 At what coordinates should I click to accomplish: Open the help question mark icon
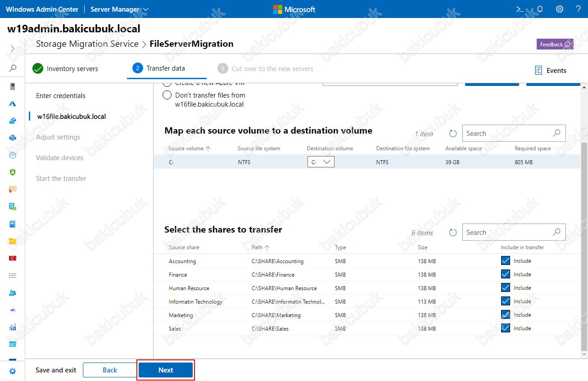(x=578, y=9)
